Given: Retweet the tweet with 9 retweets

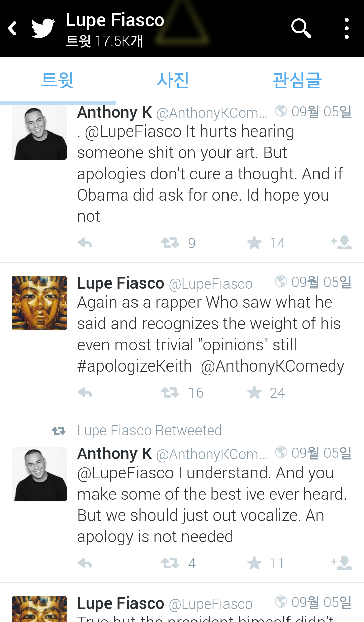Looking at the screenshot, I should click(x=170, y=243).
